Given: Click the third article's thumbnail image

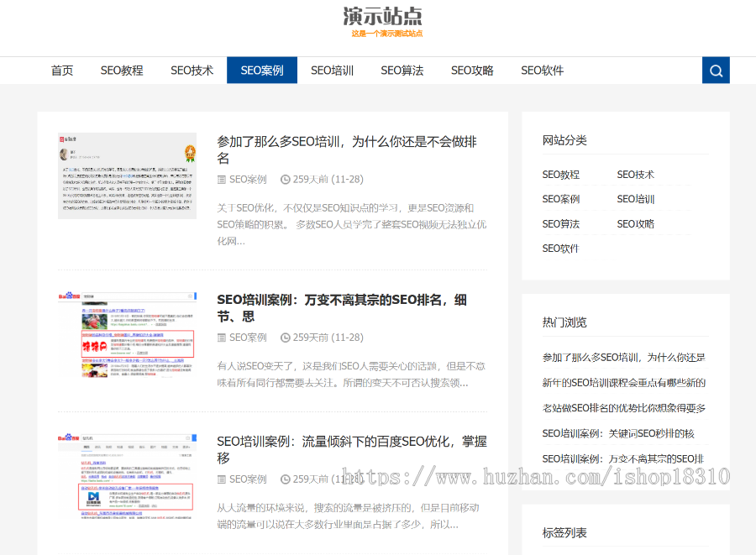Looking at the screenshot, I should 127,476.
